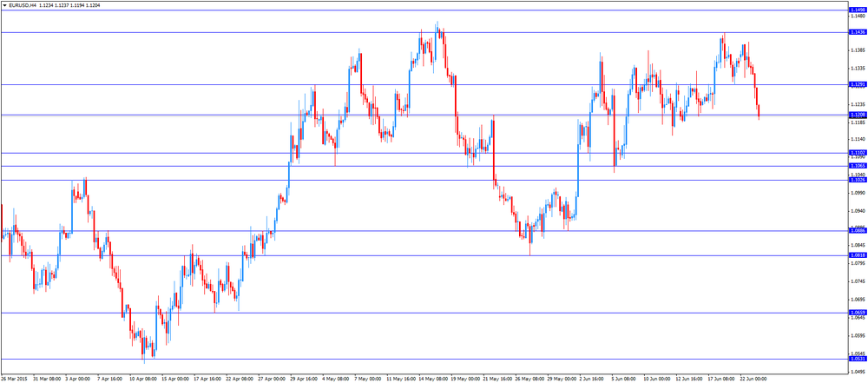Click the 29 May 00:00 time label
The image size is (868, 383).
[x=562, y=380]
